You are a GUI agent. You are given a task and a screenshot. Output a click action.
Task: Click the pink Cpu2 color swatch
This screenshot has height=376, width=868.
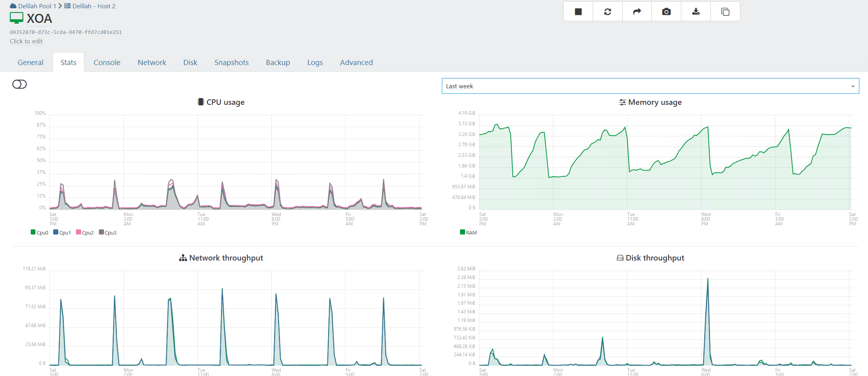pyautogui.click(x=78, y=232)
